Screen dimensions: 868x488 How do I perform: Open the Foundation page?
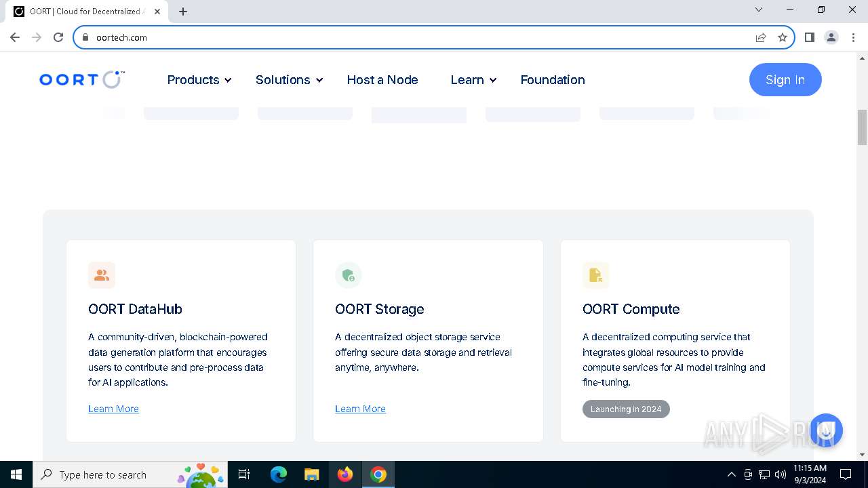pyautogui.click(x=553, y=79)
